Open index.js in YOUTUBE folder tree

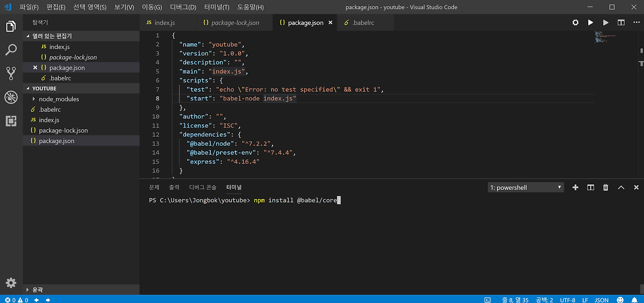(81, 120)
